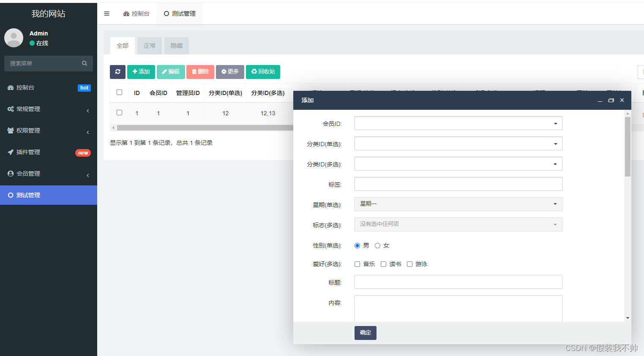Switch to the 测试管理 top tab
The width and height of the screenshot is (644, 356).
pyautogui.click(x=180, y=14)
